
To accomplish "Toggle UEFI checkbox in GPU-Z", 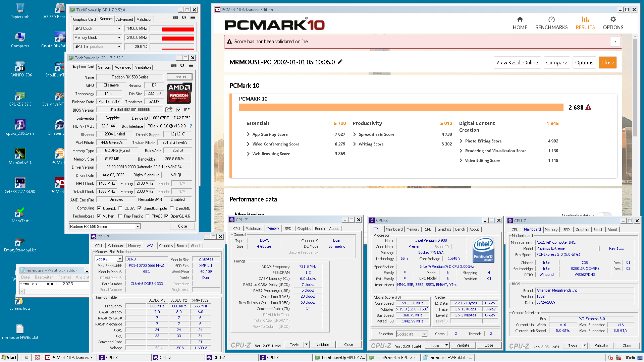I will point(178,110).
